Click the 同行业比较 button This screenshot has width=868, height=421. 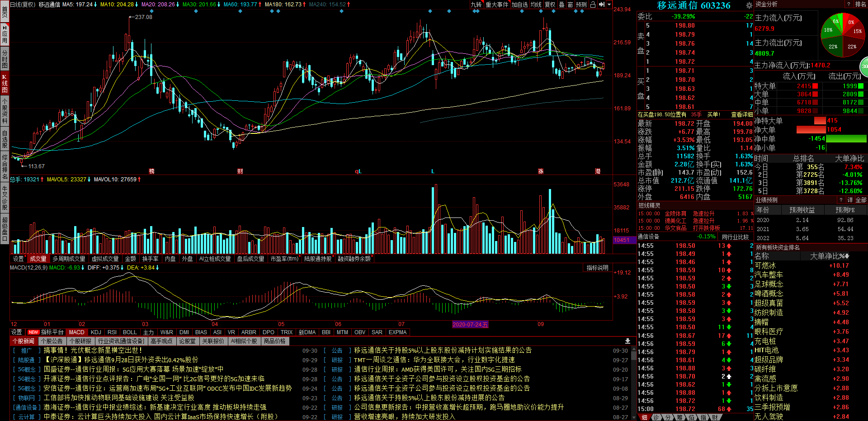pyautogui.click(x=735, y=237)
